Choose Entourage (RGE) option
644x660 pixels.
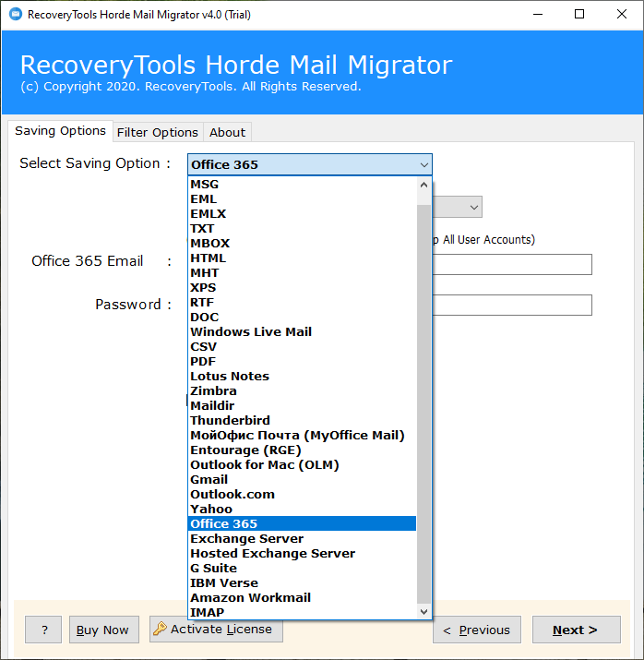point(302,450)
